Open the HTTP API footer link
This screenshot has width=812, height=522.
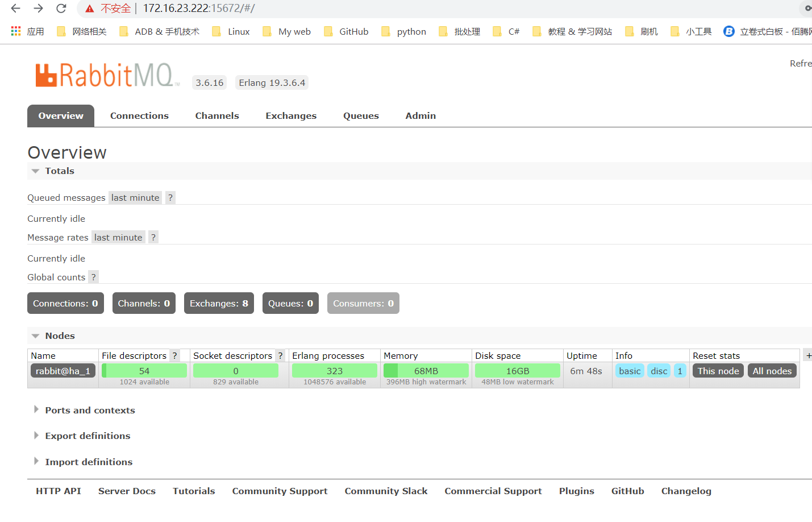pyautogui.click(x=59, y=491)
